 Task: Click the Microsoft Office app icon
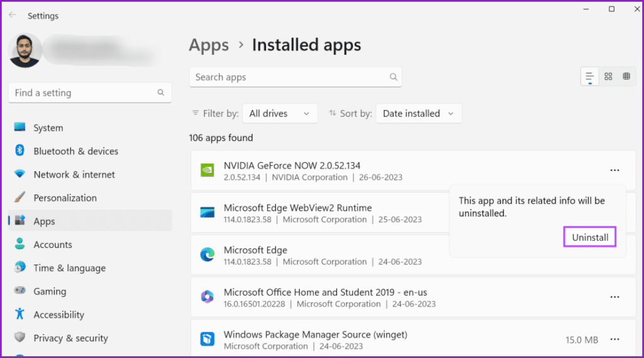(x=208, y=297)
